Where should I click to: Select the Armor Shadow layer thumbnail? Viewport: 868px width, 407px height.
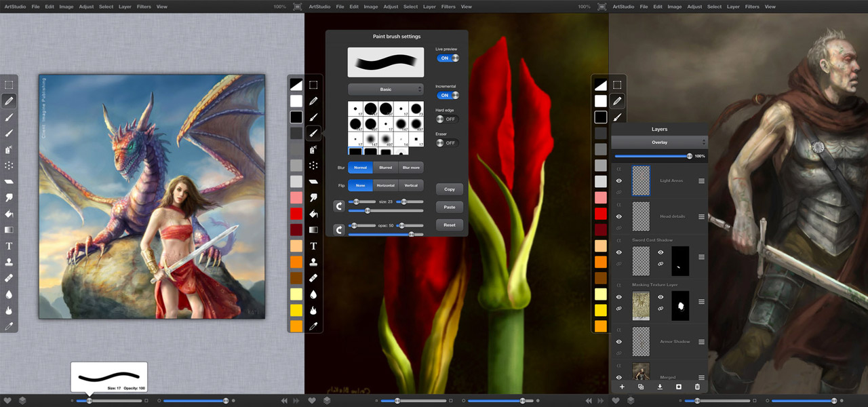pos(641,342)
